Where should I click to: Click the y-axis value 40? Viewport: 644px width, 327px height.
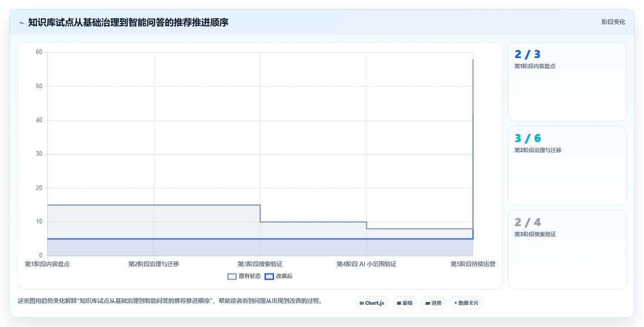39,120
